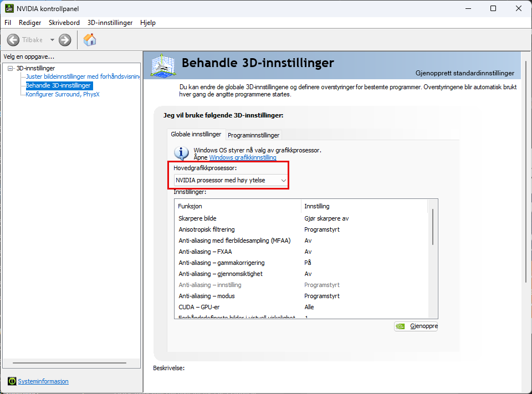Screen dimensions: 532x394
Task: Open the Fil menu
Action: click(x=8, y=23)
